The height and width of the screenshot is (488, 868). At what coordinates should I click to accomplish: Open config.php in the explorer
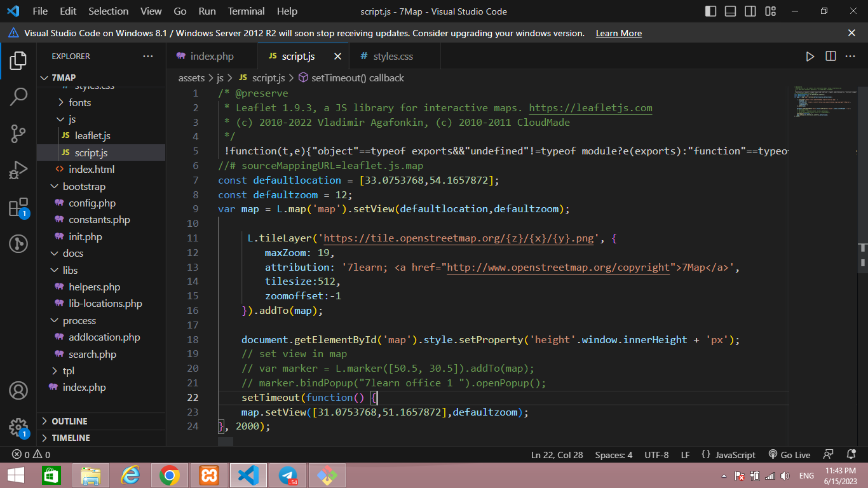pyautogui.click(x=92, y=203)
